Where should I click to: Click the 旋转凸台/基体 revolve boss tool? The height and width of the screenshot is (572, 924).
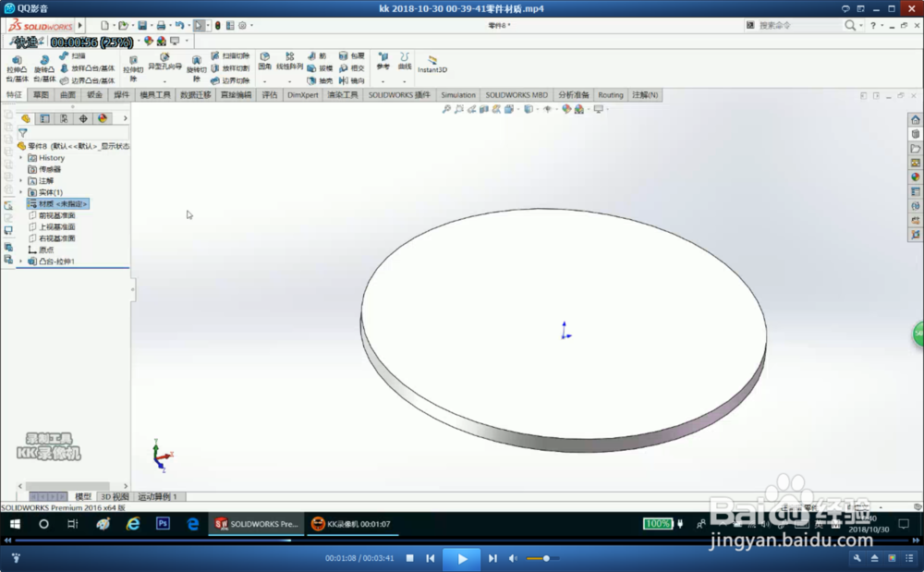coord(44,69)
